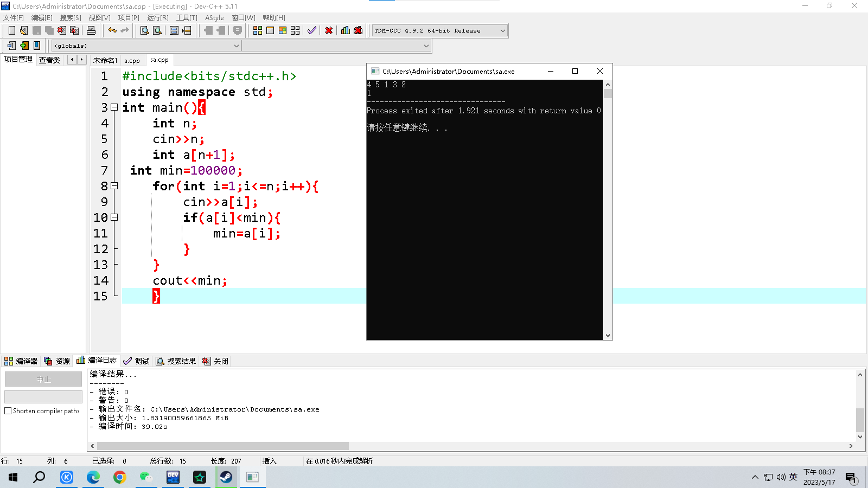Click the Indent toolbar icon
This screenshot has width=868, height=488.
click(x=221, y=30)
